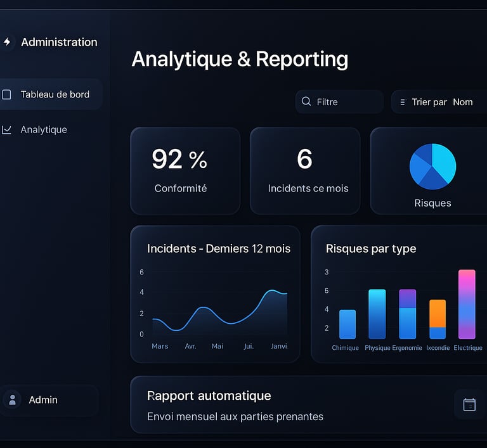Open the Trier par Nom dropdown
Screen dimensions: 487x448
439,102
